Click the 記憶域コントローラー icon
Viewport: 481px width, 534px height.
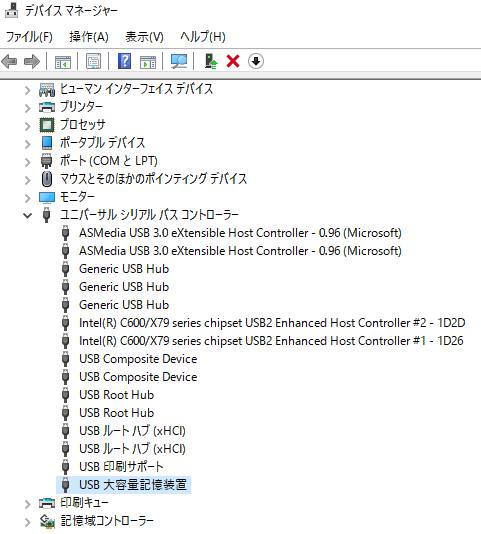coord(47,521)
